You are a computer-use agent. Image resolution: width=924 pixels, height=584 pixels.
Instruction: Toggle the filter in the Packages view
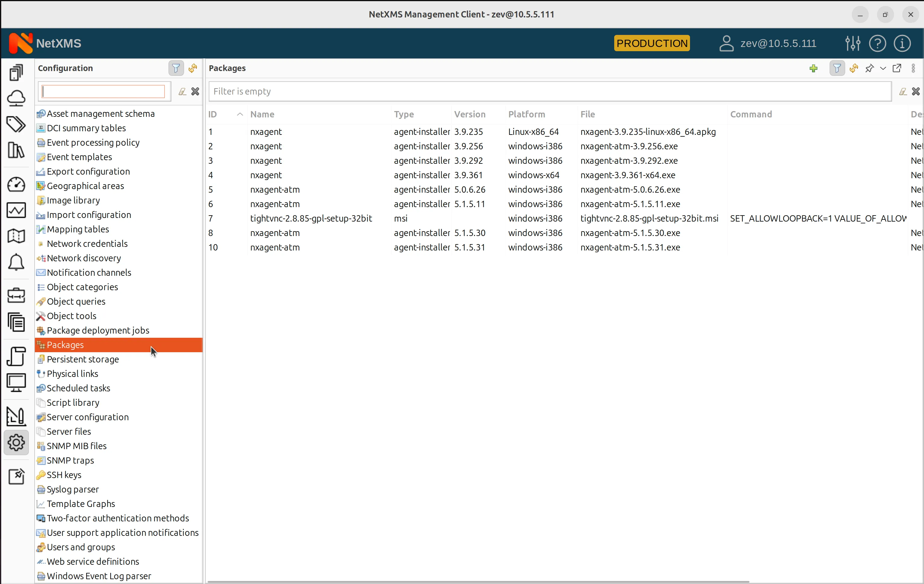(x=837, y=68)
